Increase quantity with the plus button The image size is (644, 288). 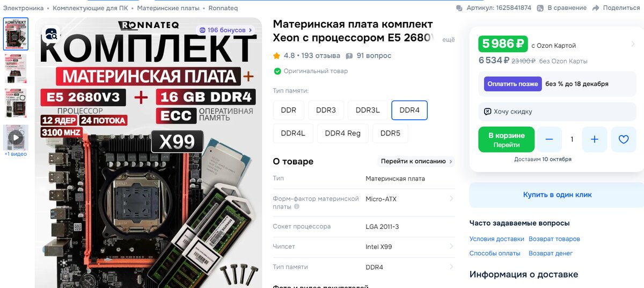point(595,139)
